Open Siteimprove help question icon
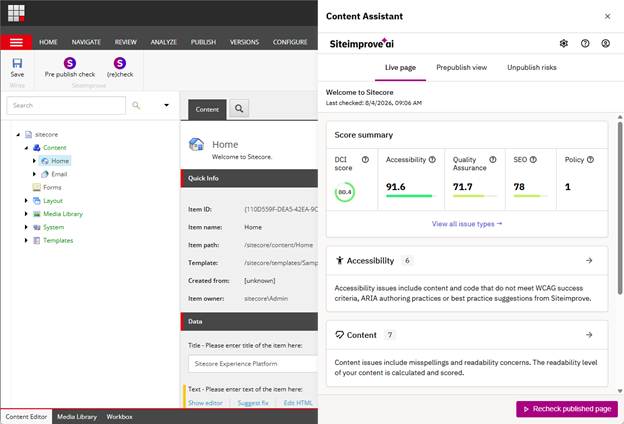 coord(585,43)
